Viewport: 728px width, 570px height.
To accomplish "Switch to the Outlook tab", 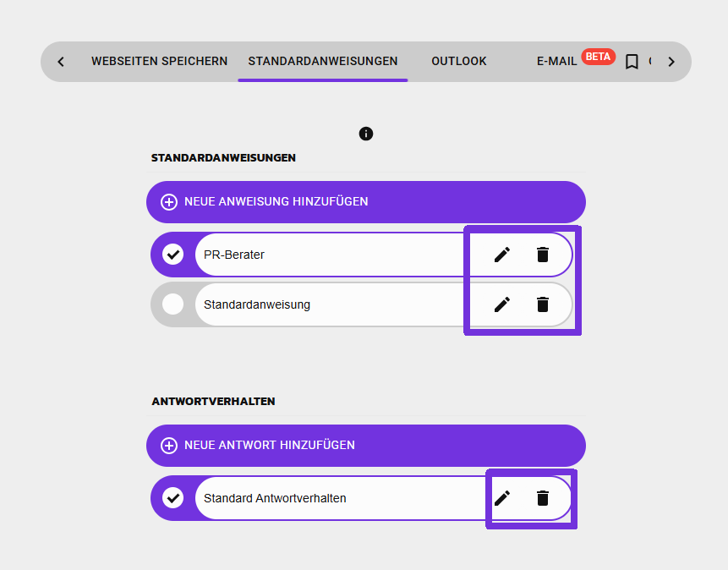I will 459,62.
